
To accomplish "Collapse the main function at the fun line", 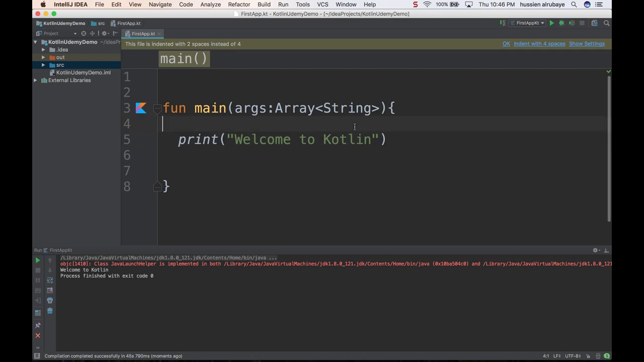I will click(x=157, y=108).
